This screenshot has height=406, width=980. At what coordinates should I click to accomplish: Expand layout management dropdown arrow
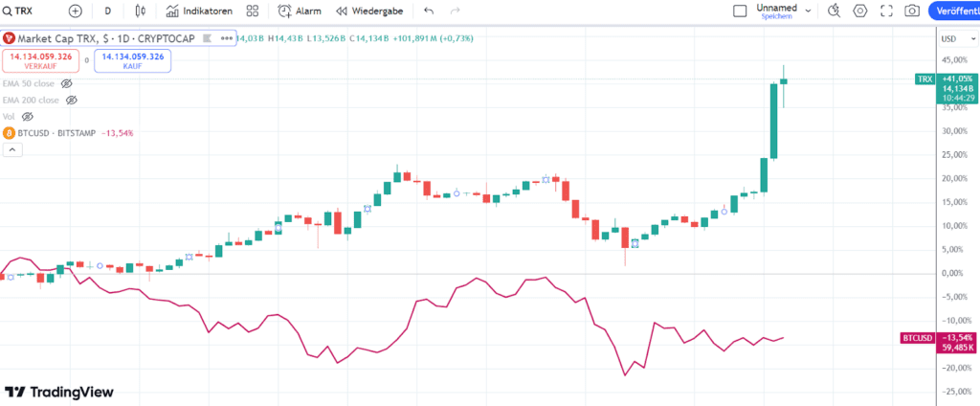pyautogui.click(x=808, y=11)
